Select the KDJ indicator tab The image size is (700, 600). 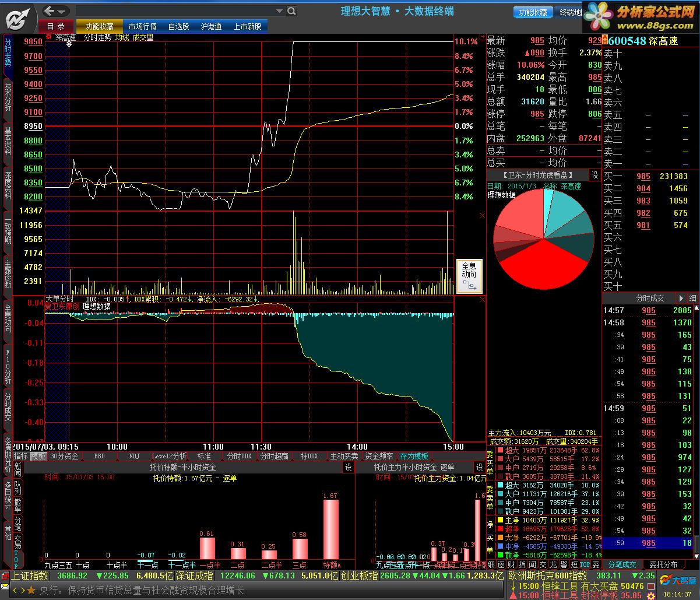(134, 456)
